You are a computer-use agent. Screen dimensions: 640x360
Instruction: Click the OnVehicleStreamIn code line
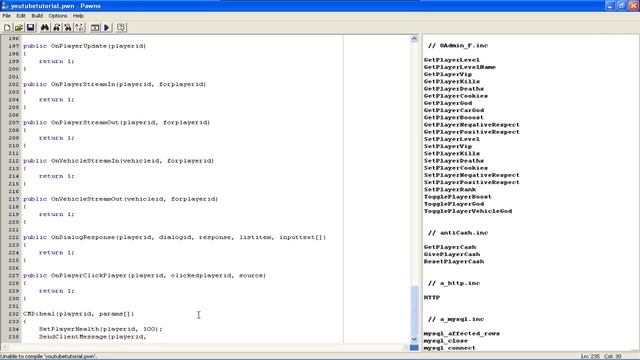(x=118, y=161)
